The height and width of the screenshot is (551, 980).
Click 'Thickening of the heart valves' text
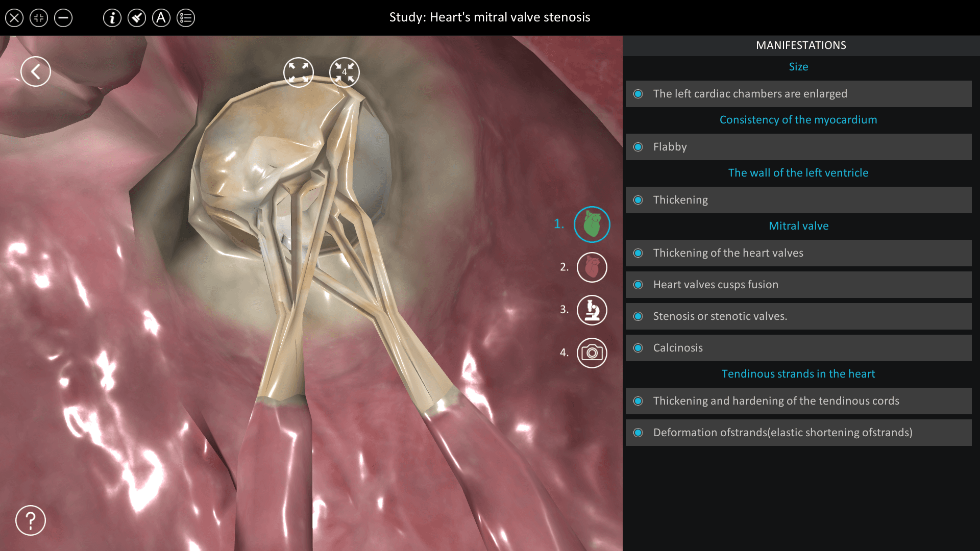728,253
